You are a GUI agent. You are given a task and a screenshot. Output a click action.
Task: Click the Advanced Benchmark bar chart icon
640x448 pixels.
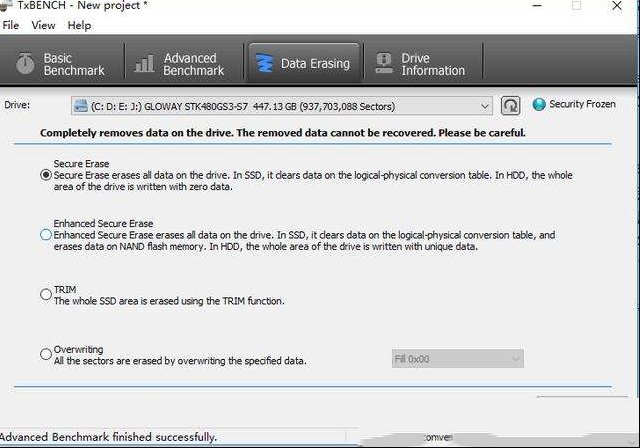[x=144, y=64]
